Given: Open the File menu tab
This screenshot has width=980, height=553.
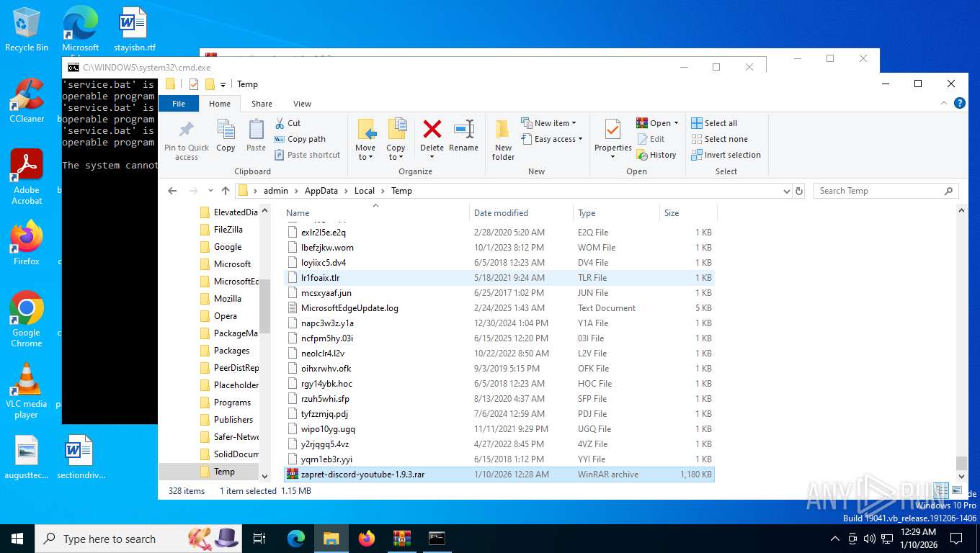Looking at the screenshot, I should tap(179, 104).
